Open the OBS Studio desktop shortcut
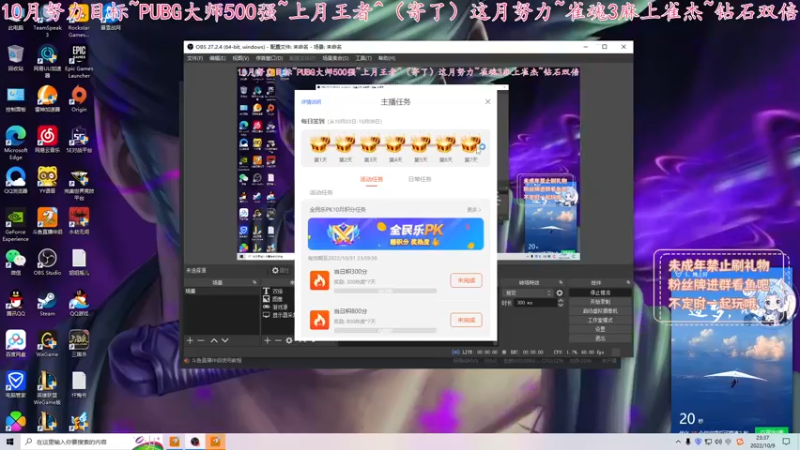Screen dimensions: 800x450 point(47,262)
